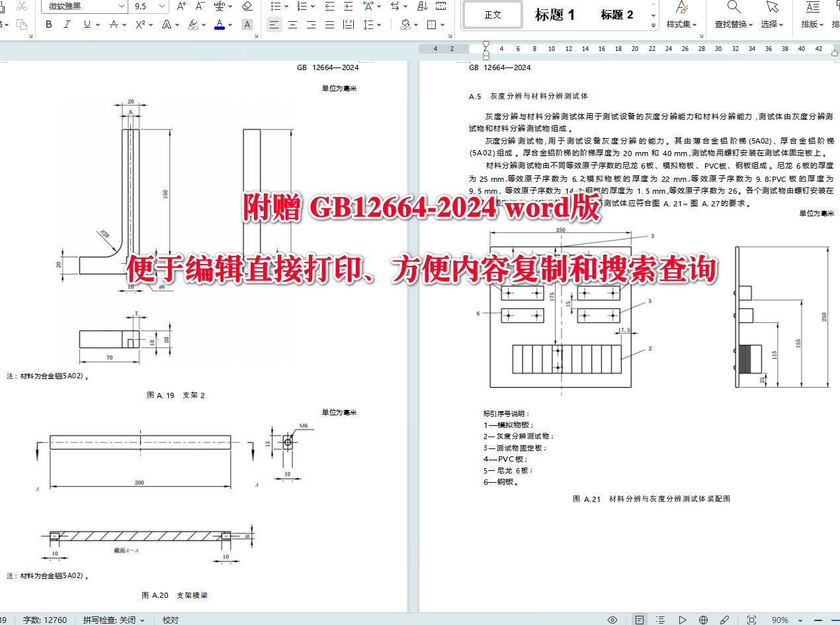
Task: Select the highlight color tool
Action: [x=194, y=23]
